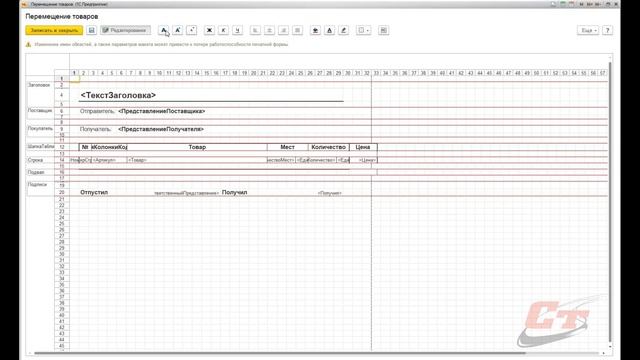Toggle bold formatting (Ж)
640x360 pixels.
tap(209, 30)
